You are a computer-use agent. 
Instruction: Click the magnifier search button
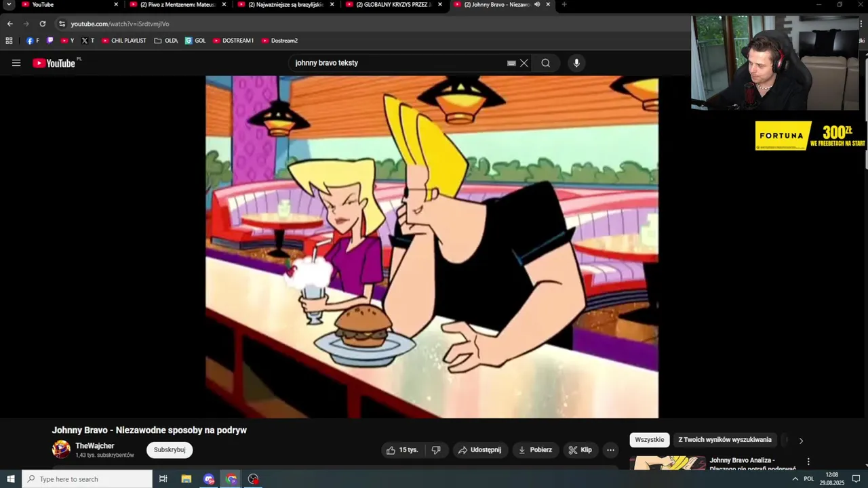546,63
